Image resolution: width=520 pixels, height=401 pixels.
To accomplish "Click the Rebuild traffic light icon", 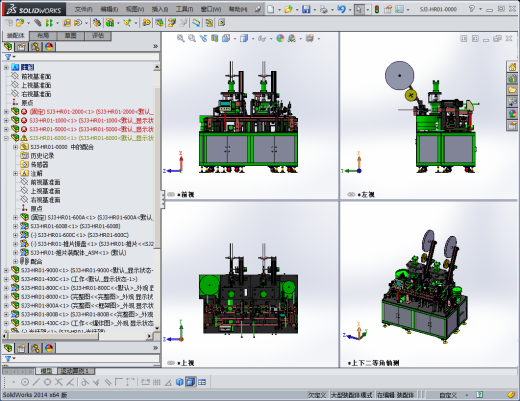I will click(x=377, y=9).
